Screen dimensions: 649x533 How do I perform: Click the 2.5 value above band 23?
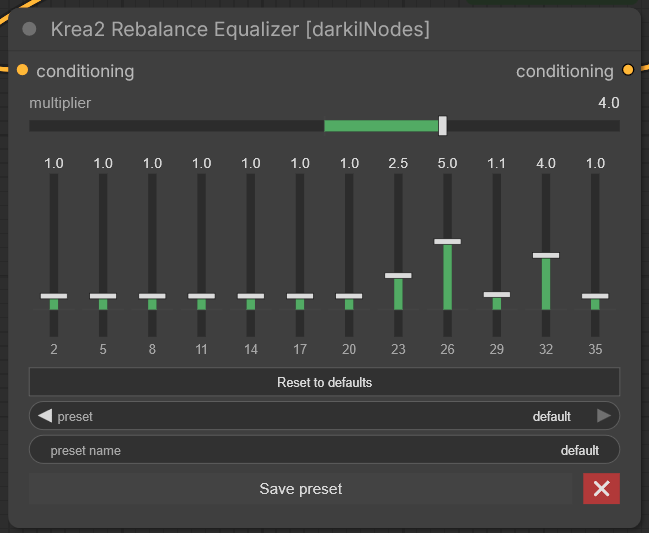tap(398, 163)
